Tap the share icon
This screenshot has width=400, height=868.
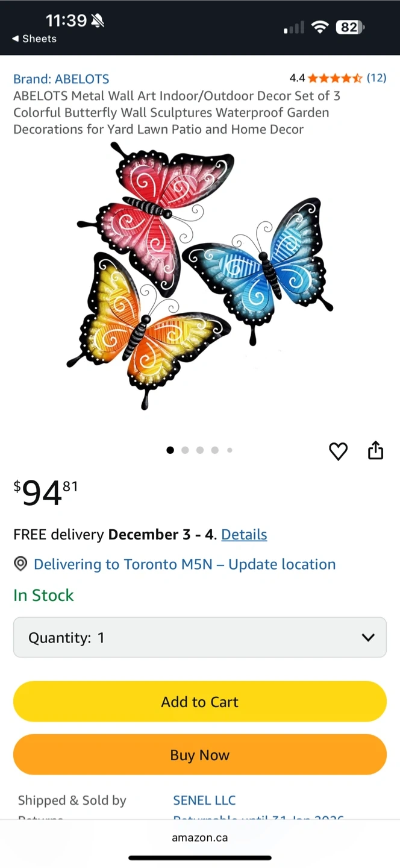click(x=375, y=450)
